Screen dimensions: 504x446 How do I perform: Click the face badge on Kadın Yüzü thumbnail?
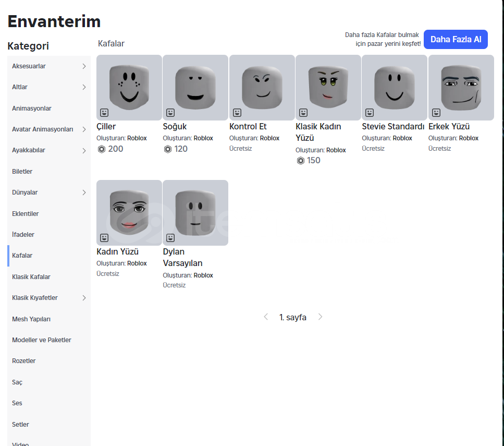tap(104, 238)
